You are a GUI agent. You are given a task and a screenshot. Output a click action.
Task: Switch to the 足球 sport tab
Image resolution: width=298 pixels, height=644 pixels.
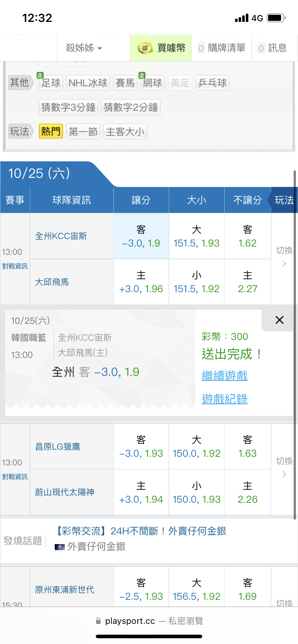pyautogui.click(x=51, y=83)
